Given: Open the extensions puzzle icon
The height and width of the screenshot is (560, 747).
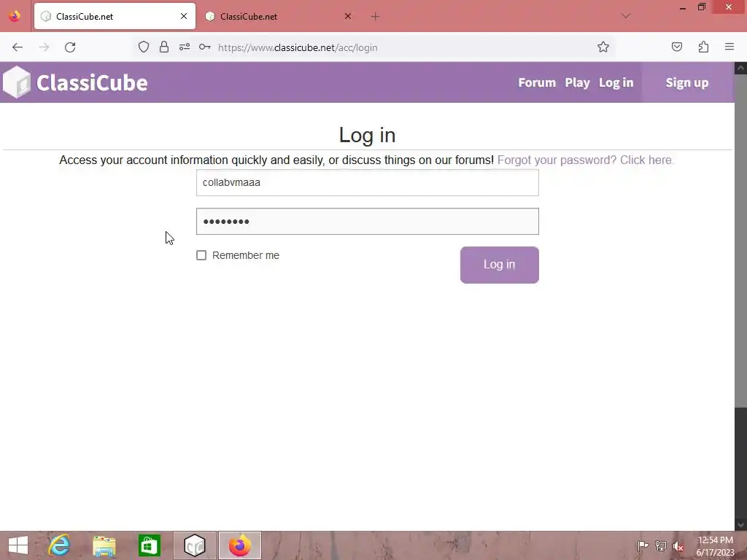Looking at the screenshot, I should pos(703,47).
